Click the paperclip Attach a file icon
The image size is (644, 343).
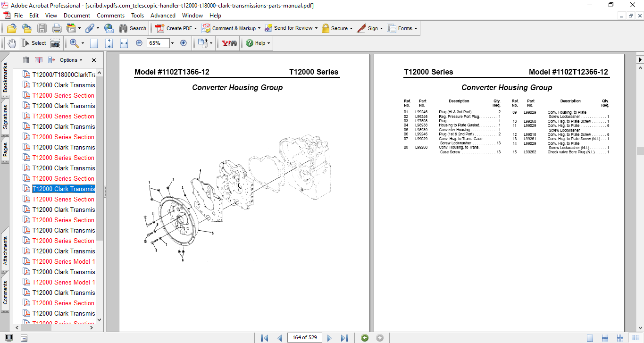pos(89,28)
